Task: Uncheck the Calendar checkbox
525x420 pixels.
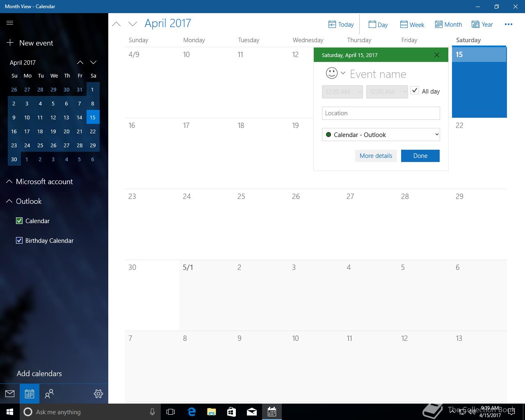Action: pos(19,221)
